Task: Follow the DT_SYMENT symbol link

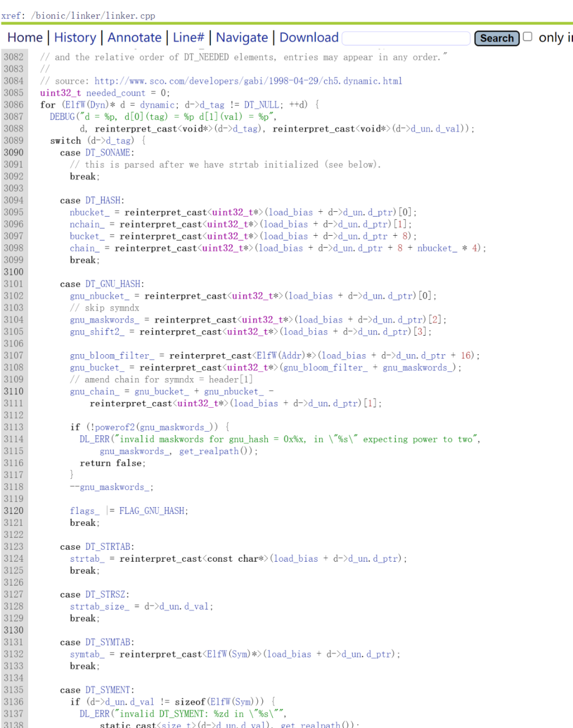Action: 108,691
